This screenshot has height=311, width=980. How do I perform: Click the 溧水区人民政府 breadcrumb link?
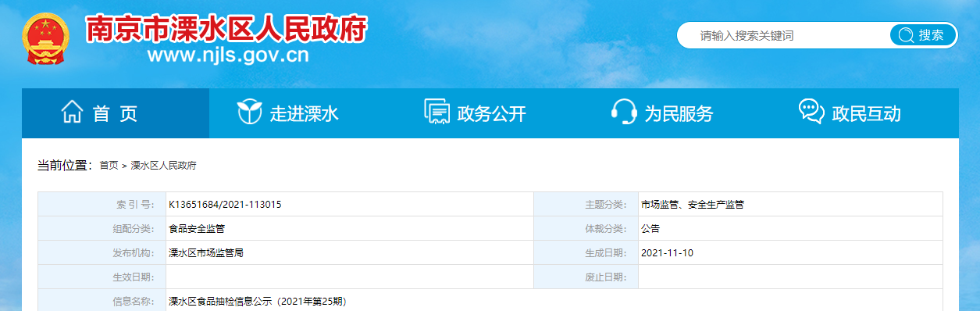point(163,166)
